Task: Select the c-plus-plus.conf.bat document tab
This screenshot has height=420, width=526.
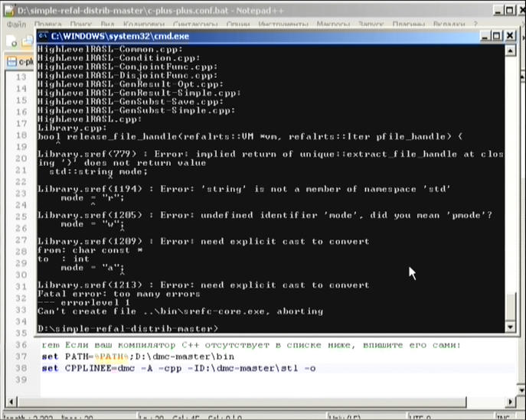Action: pyautogui.click(x=20, y=62)
